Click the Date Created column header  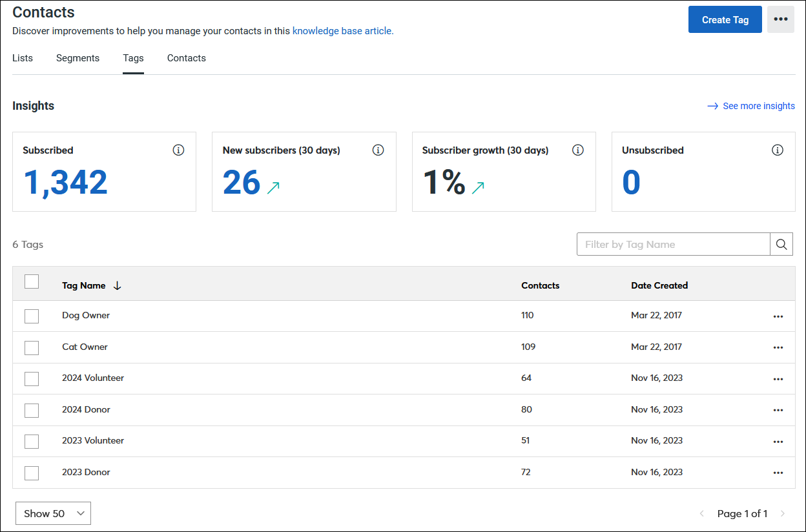click(x=659, y=285)
